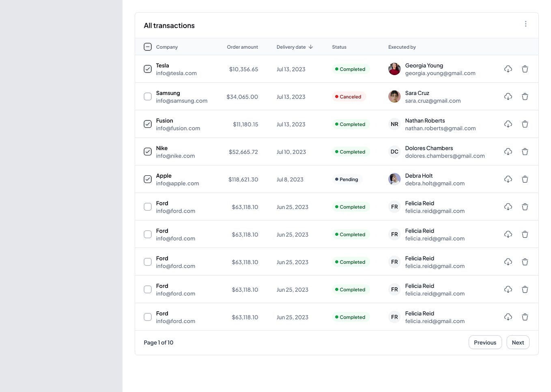Delete the Samsung transaction
This screenshot has width=551, height=392.
click(x=525, y=96)
